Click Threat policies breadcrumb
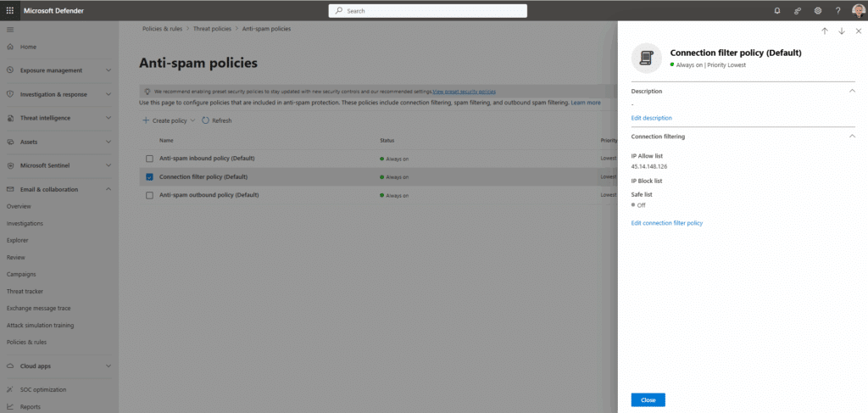 pyautogui.click(x=212, y=28)
